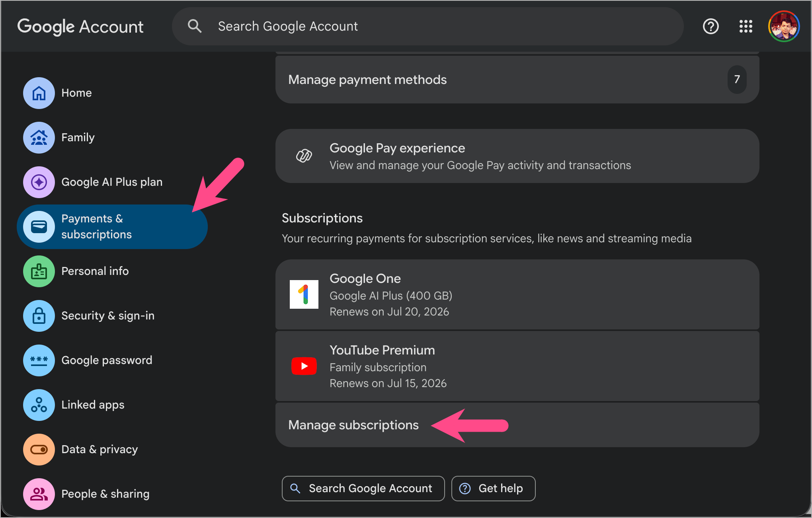Screen dimensions: 812x518
Task: Click the Get help button
Action: tap(494, 489)
